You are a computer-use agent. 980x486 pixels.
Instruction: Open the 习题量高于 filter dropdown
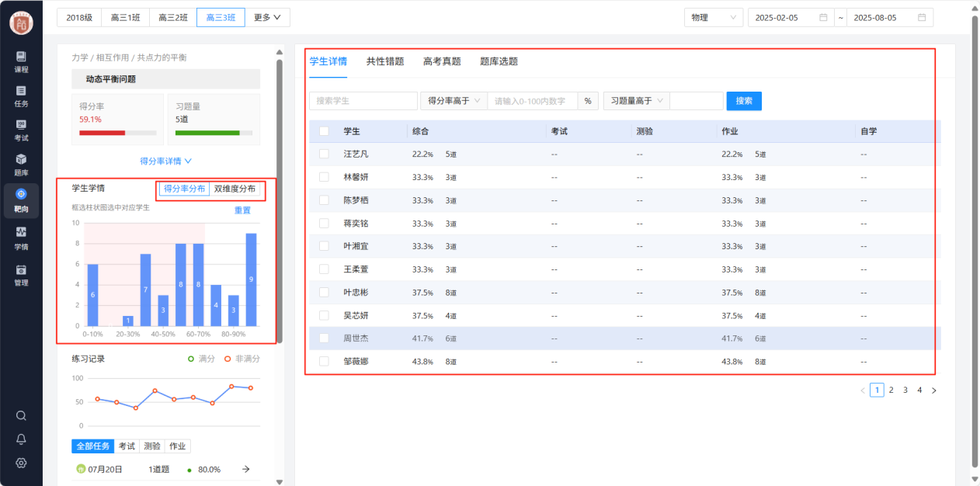pos(636,101)
